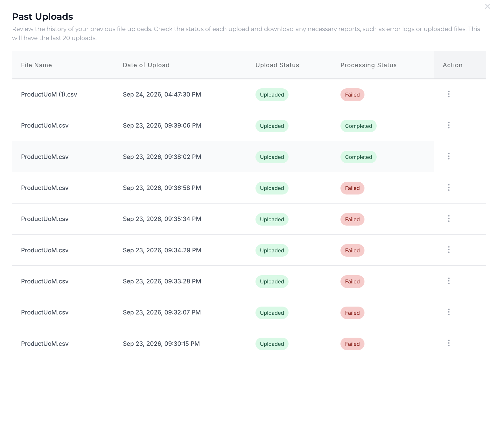Open action menu for the 09:34:29 PM upload
Image resolution: width=498 pixels, height=448 pixels.
tap(449, 250)
